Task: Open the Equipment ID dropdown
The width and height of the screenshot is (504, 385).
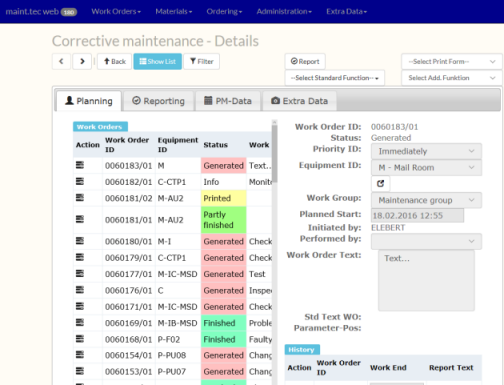Action: click(x=426, y=168)
